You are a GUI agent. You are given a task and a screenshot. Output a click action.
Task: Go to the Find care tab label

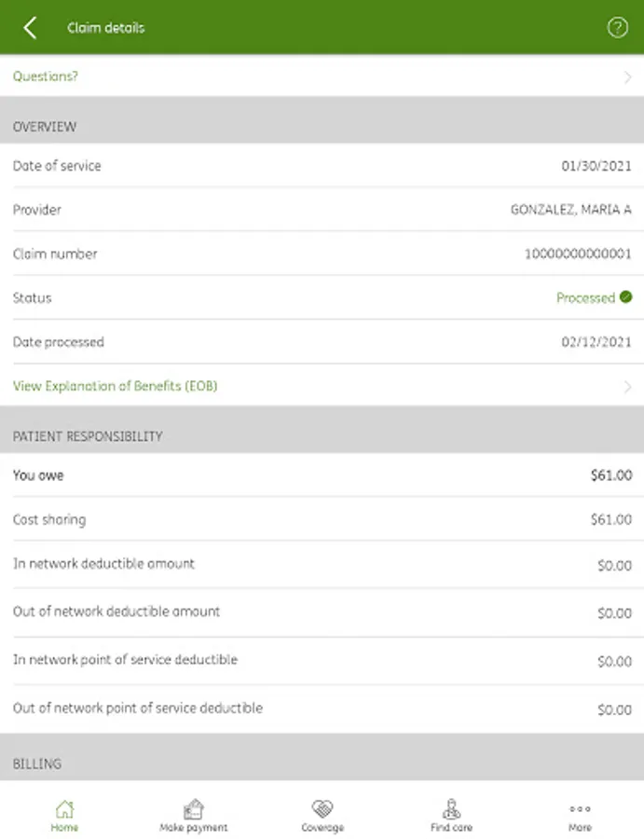[451, 828]
